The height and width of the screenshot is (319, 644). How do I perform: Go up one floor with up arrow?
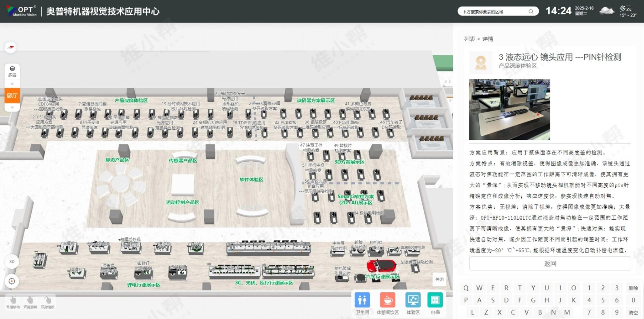[x=12, y=83]
